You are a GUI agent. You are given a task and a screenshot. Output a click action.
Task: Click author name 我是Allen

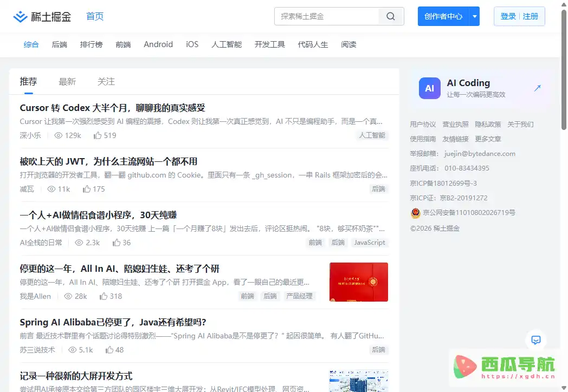[35, 296]
